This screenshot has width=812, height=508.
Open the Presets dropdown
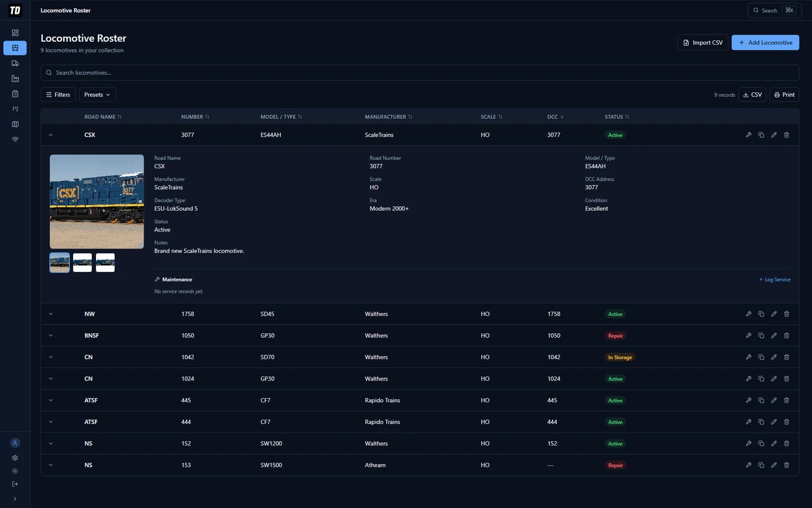[x=97, y=94]
